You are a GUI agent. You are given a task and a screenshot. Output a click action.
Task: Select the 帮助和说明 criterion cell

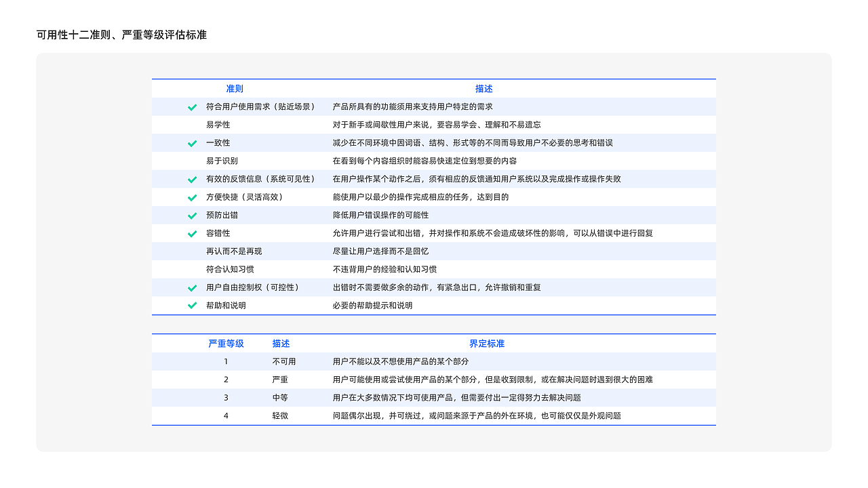(226, 306)
